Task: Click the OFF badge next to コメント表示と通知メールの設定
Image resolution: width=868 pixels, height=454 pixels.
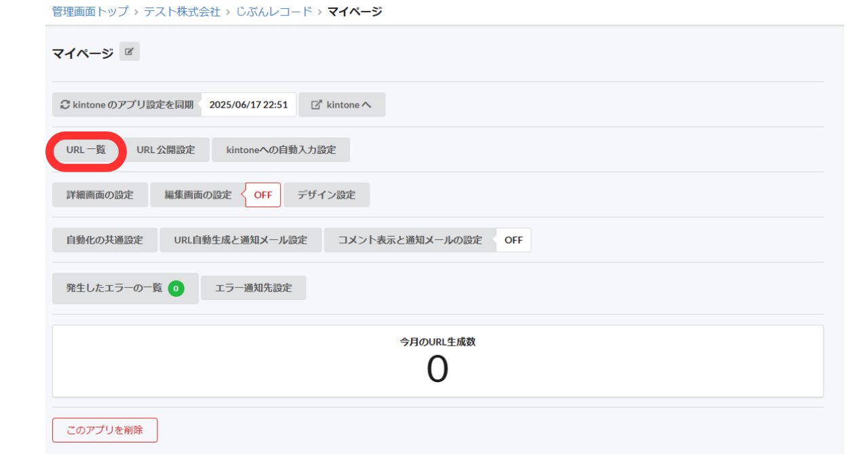Action: (513, 240)
